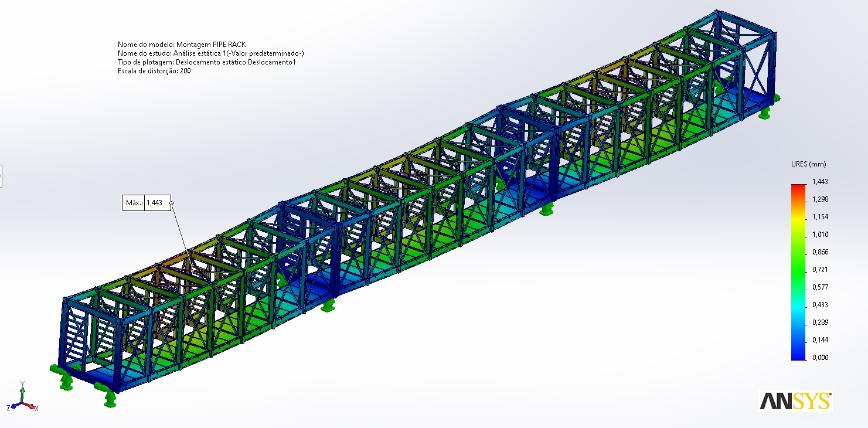
Task: Click legend value 1,154
Action: click(x=820, y=217)
